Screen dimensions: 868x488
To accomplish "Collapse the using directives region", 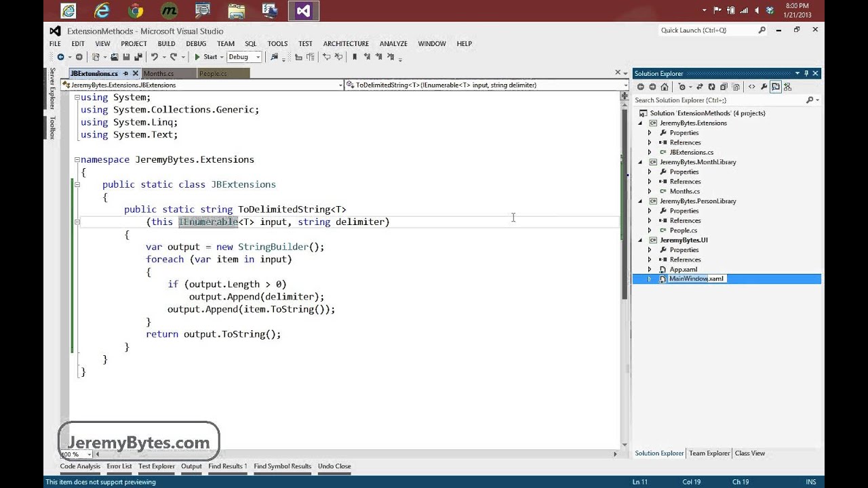I will click(x=77, y=98).
